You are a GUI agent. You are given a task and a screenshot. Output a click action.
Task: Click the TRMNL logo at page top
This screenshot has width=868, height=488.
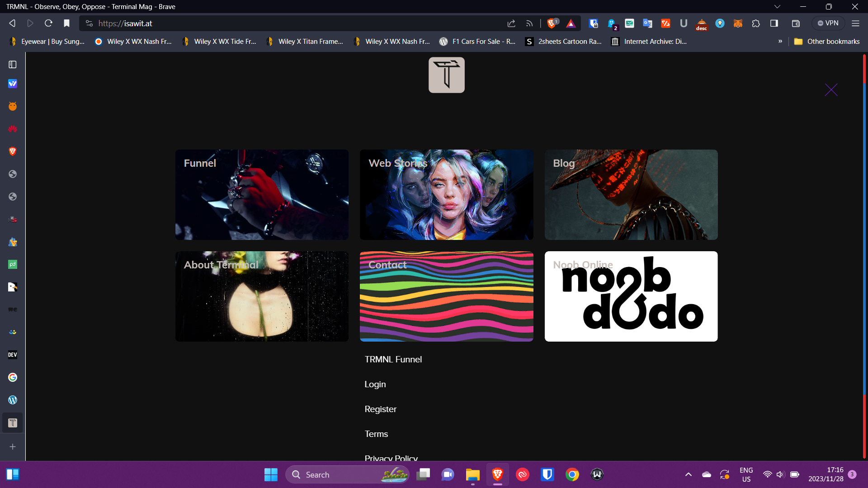[446, 75]
